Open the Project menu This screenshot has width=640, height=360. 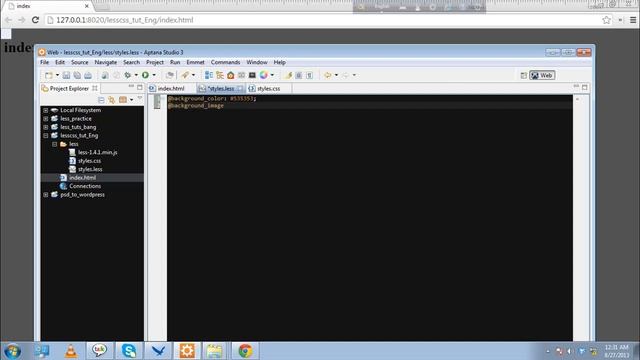click(x=155, y=62)
